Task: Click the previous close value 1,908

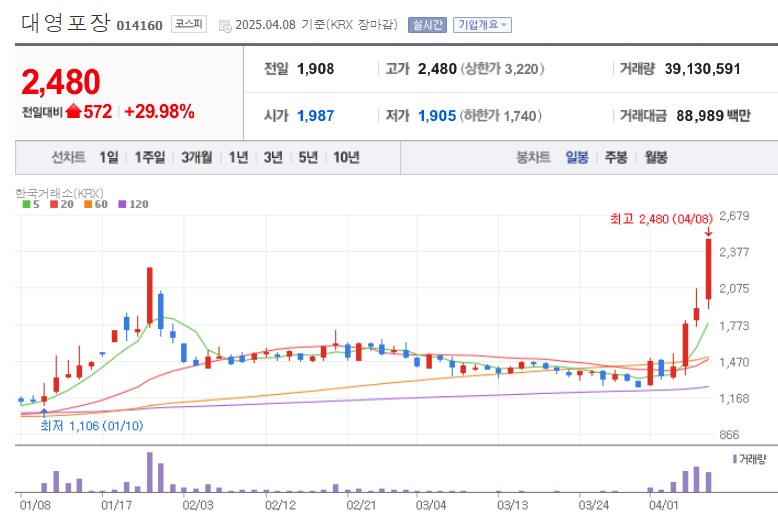Action: coord(316,68)
